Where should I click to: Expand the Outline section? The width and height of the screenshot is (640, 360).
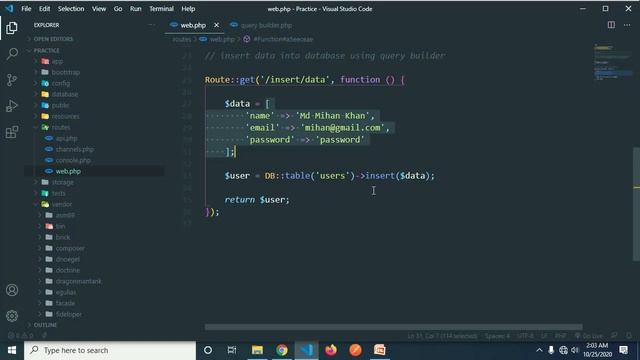pyautogui.click(x=45, y=325)
